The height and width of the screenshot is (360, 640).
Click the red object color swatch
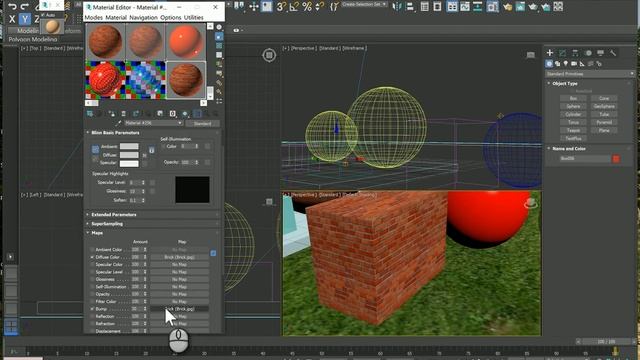[x=616, y=159]
